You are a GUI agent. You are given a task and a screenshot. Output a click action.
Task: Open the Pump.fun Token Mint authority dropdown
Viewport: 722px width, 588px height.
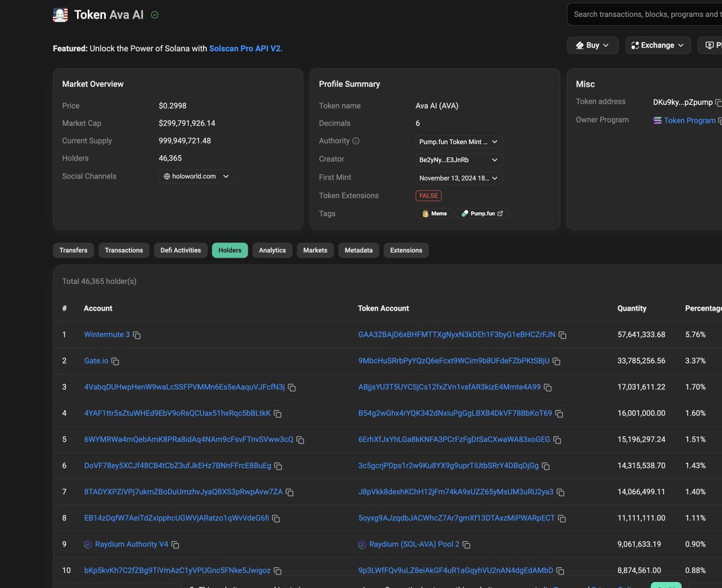click(458, 141)
